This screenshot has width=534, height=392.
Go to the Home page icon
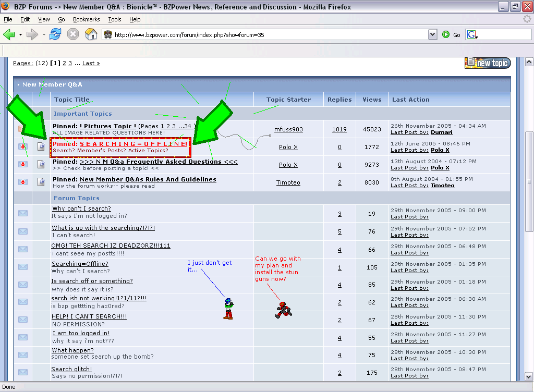(x=91, y=34)
